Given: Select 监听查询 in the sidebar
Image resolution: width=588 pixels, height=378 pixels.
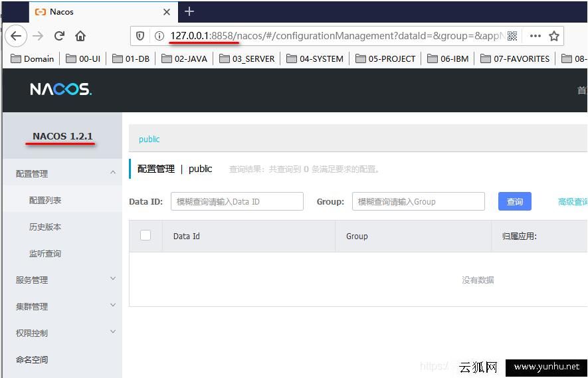Looking at the screenshot, I should [x=45, y=253].
